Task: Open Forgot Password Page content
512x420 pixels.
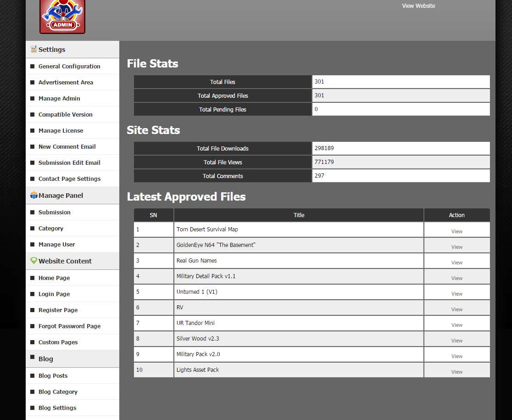Action: (x=70, y=326)
